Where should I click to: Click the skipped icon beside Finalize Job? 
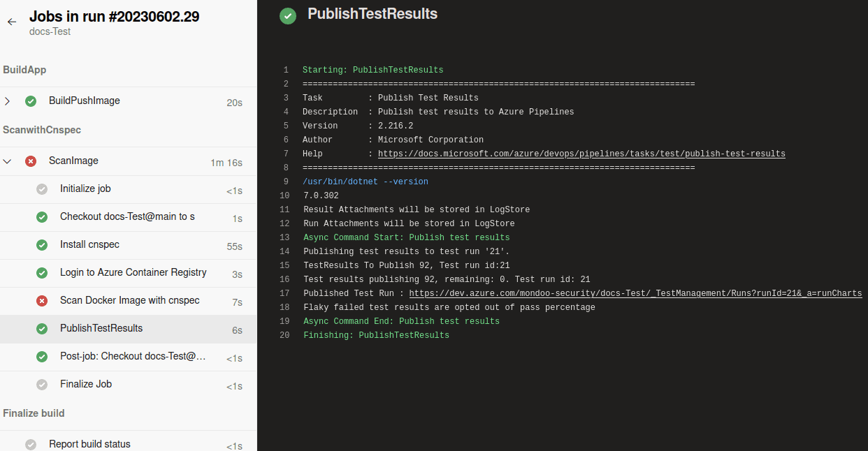click(41, 384)
